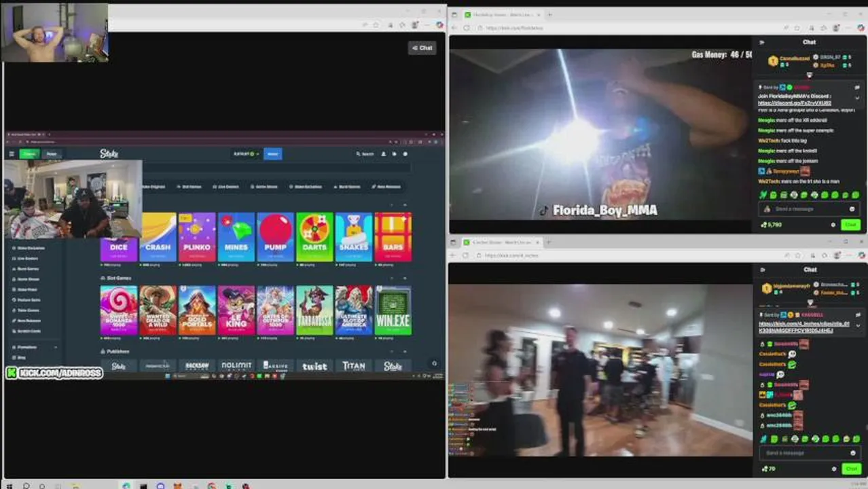The image size is (868, 489).
Task: Open the Stake floating support chat icon
Action: [x=434, y=363]
